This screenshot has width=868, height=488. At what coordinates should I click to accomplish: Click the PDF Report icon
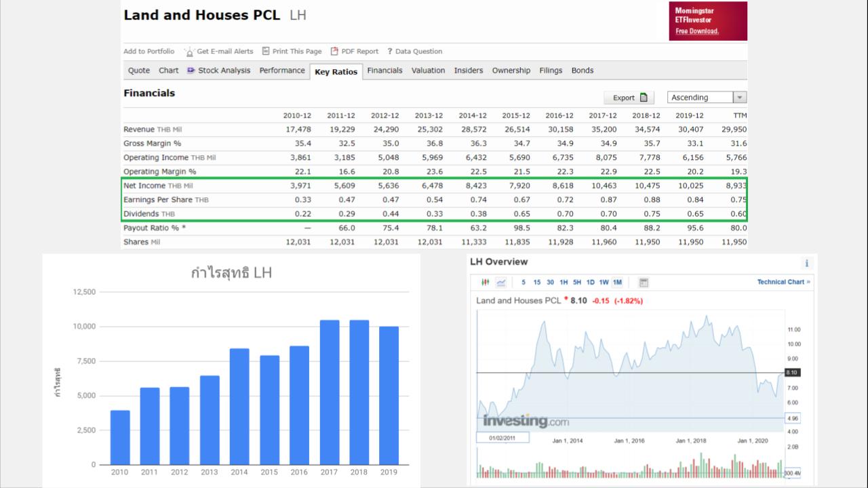[334, 51]
